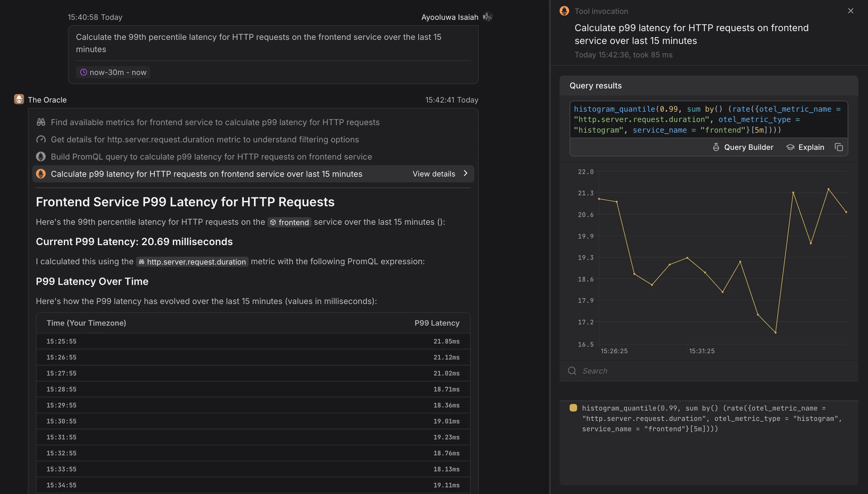868x494 pixels.
Task: Click The Oracle avatar icon
Action: [x=19, y=99]
